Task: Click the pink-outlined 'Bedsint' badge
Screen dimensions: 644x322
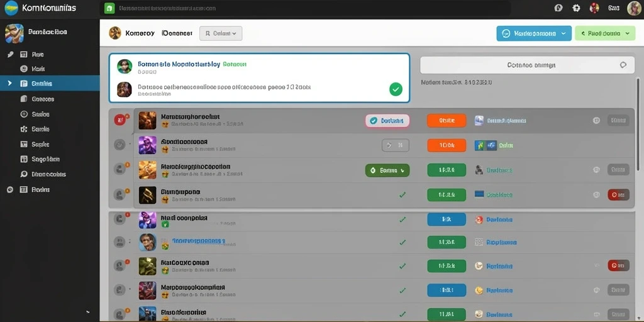Action: [387, 120]
